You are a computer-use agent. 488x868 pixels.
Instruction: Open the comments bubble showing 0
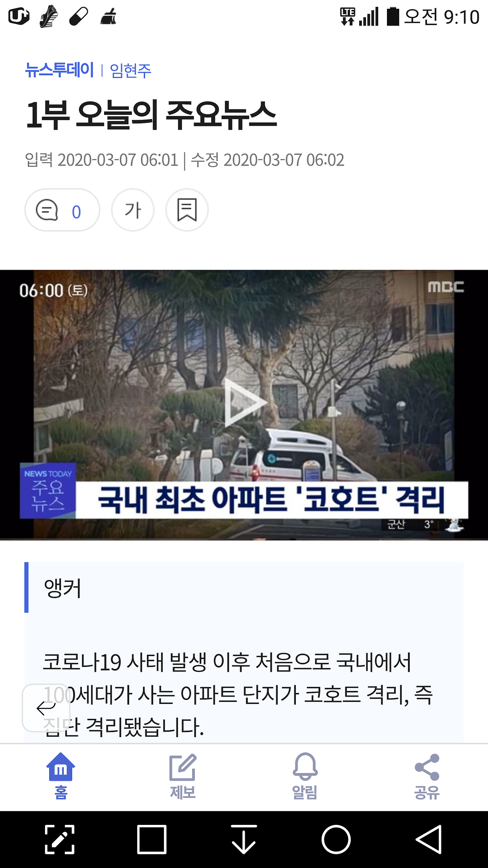click(x=62, y=210)
